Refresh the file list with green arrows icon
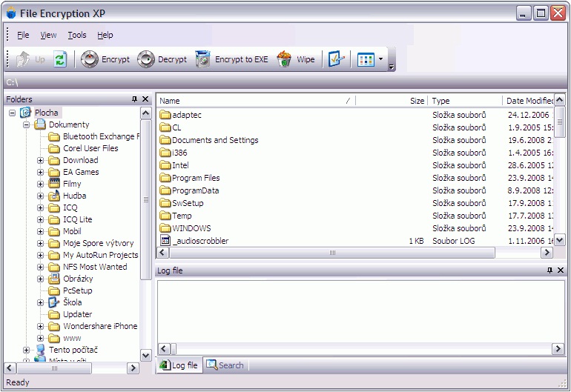The image size is (571, 392). [x=60, y=60]
